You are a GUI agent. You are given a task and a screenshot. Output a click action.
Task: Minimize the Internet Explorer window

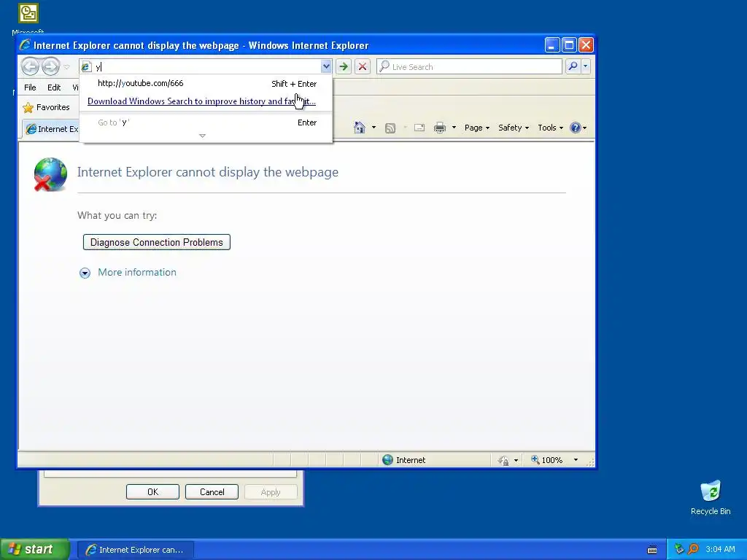(551, 45)
